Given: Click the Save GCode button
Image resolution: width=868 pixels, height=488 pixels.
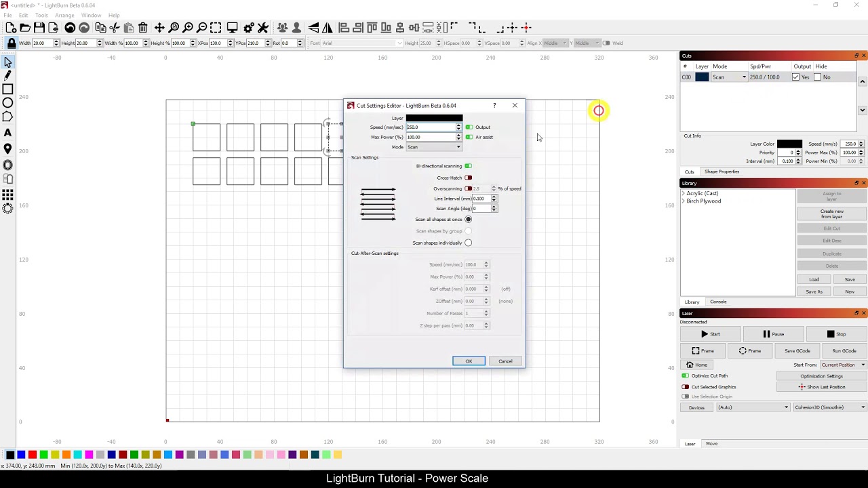Looking at the screenshot, I should coord(797,351).
